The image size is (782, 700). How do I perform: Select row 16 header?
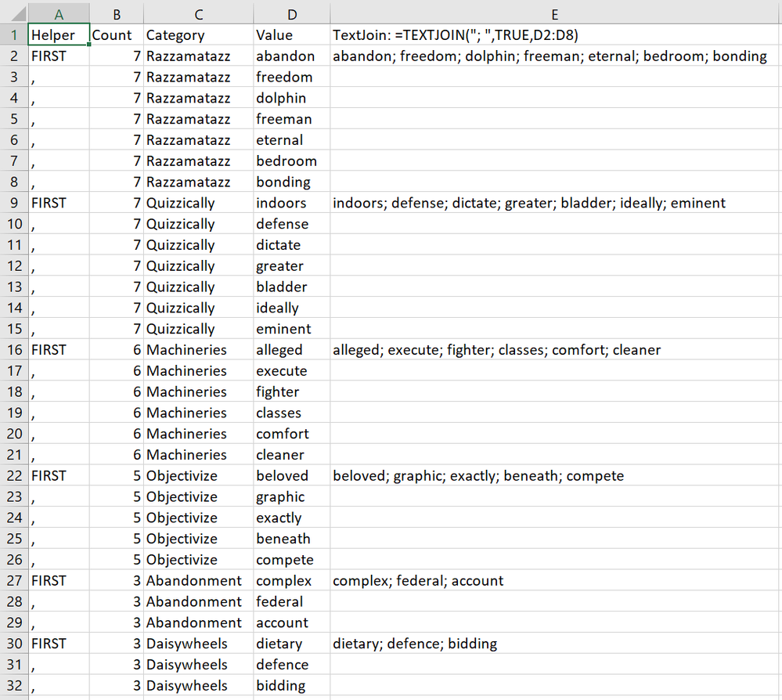tap(14, 350)
